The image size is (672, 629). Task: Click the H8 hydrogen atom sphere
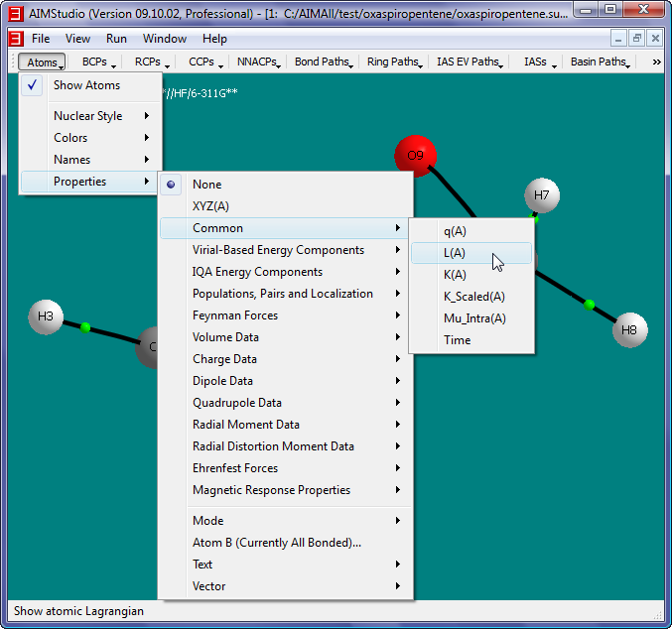[x=629, y=329]
